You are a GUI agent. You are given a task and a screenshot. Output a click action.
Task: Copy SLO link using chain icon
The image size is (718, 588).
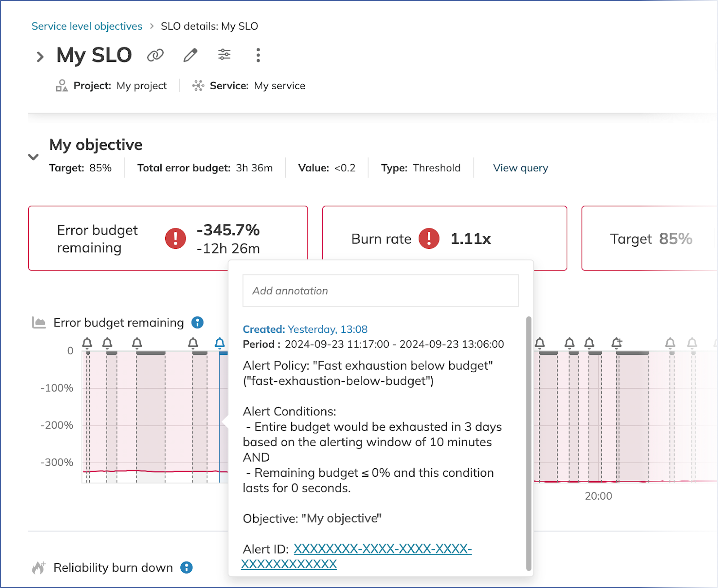coord(155,56)
